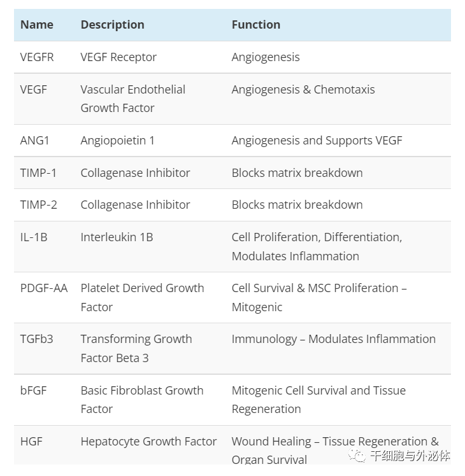Click the "Function" column header

pyautogui.click(x=255, y=25)
